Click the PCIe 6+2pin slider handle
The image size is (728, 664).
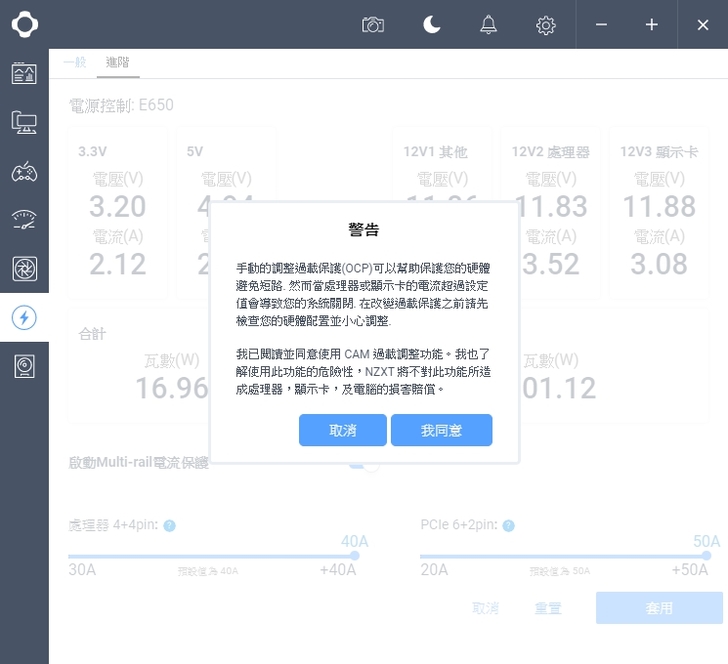pyautogui.click(x=706, y=555)
